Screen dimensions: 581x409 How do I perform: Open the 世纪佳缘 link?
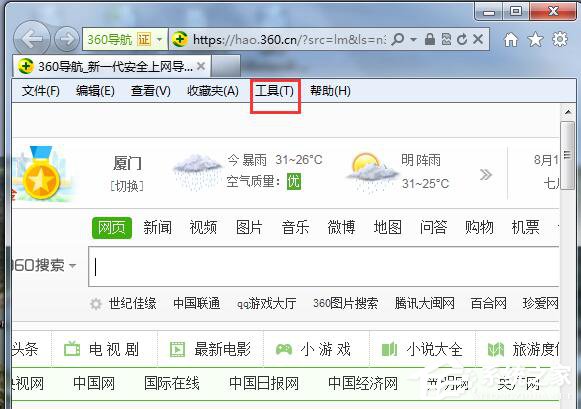133,304
